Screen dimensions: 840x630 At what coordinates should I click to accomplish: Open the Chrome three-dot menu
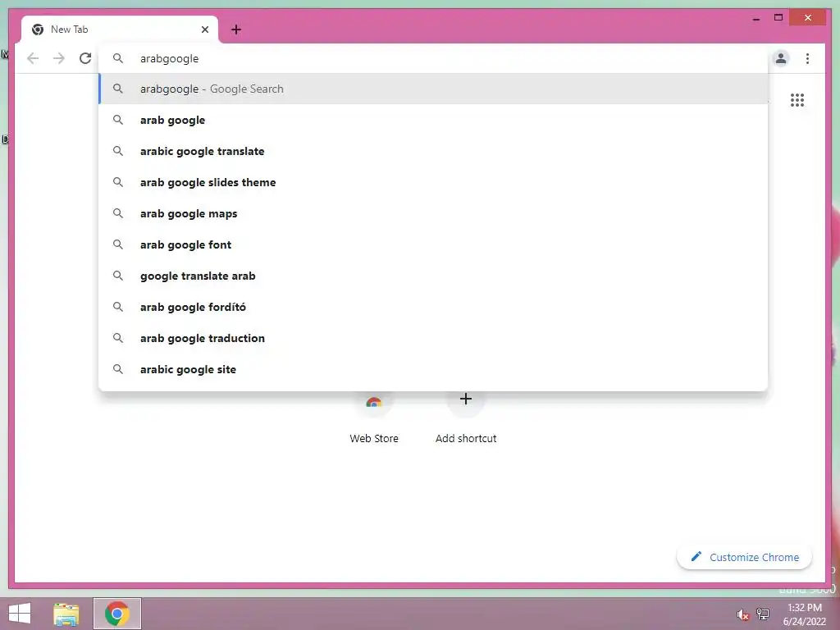[x=807, y=58]
